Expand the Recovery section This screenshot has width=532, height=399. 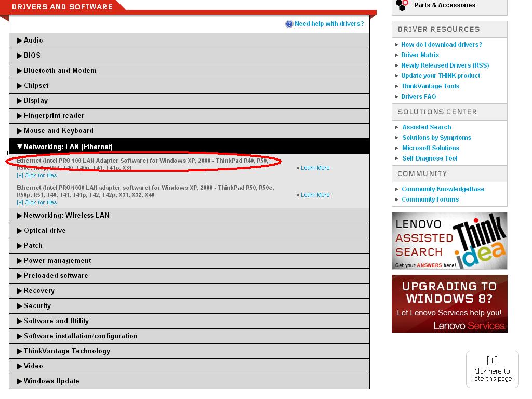click(189, 291)
